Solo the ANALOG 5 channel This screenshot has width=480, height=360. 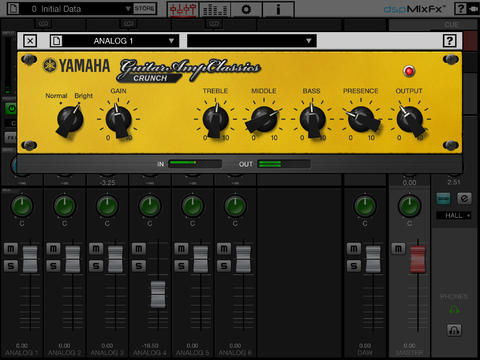click(181, 266)
